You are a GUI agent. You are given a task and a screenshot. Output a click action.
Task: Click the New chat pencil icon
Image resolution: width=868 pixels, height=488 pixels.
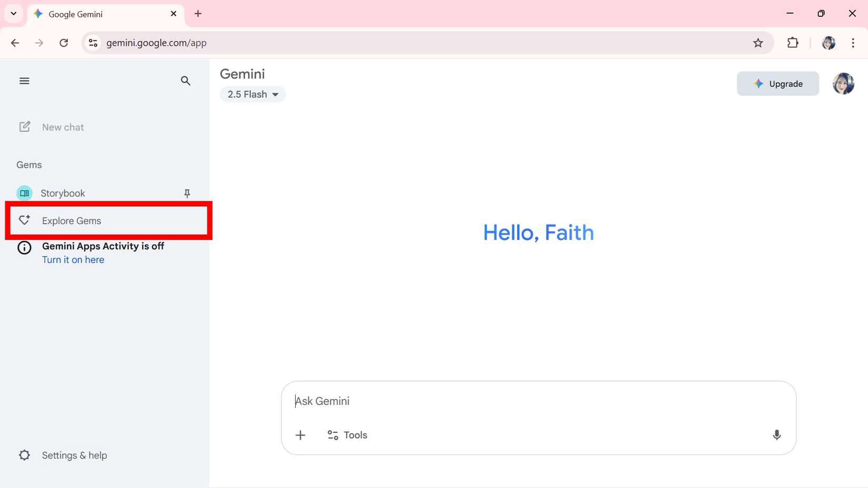pos(24,127)
